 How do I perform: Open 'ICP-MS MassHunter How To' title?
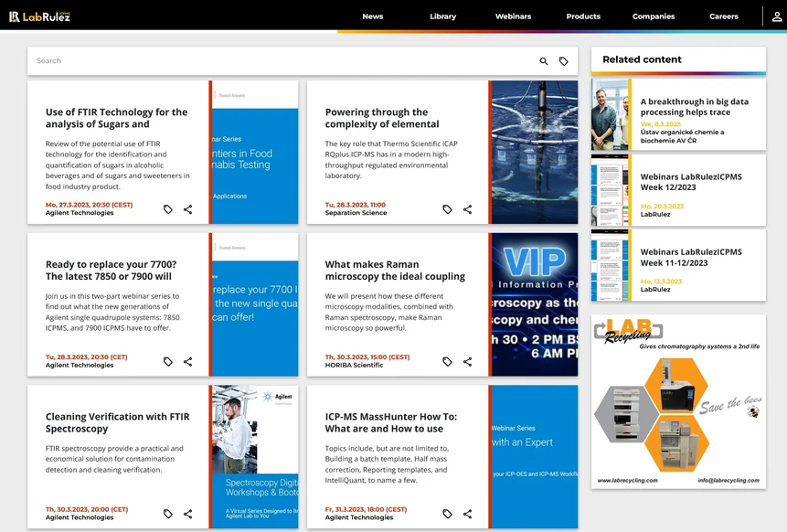coord(391,422)
